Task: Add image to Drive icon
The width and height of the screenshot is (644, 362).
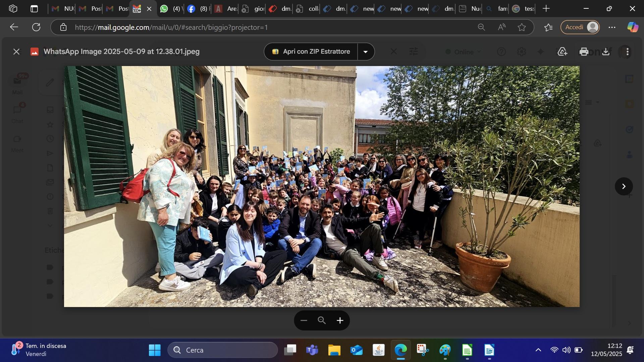Action: pos(562,52)
